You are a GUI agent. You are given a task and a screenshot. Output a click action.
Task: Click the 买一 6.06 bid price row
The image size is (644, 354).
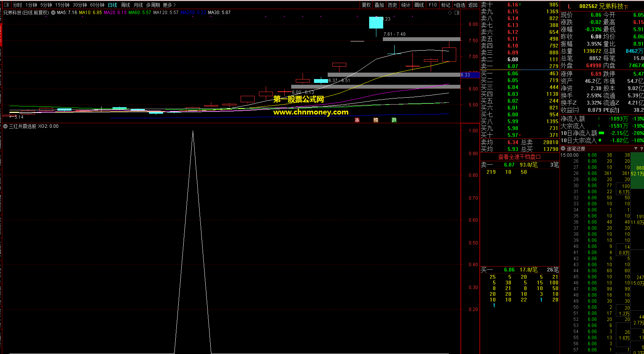click(519, 73)
